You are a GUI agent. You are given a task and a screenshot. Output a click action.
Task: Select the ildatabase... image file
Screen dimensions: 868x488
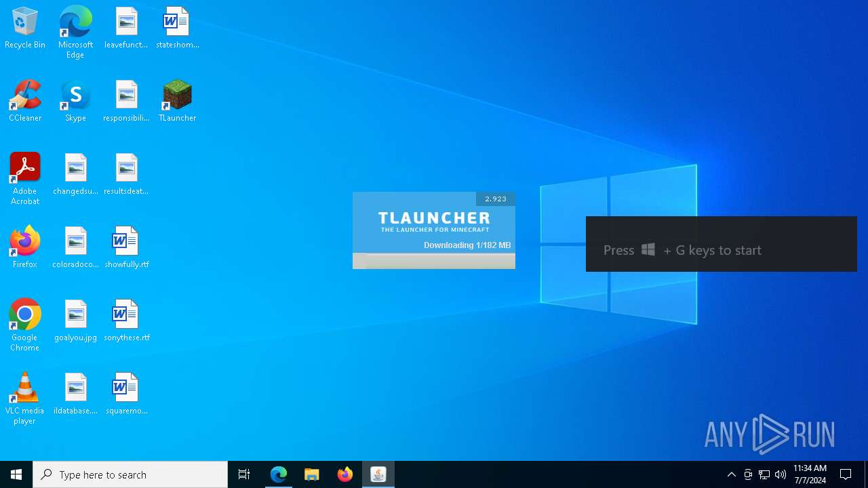coord(75,394)
